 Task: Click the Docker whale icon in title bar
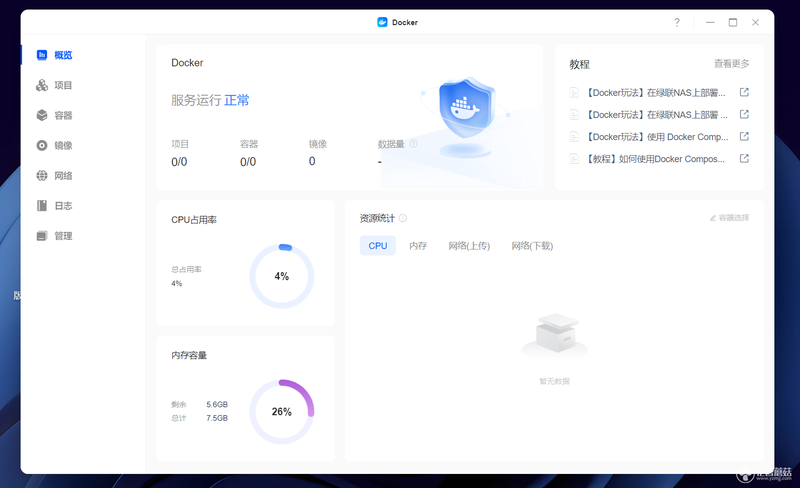point(382,22)
